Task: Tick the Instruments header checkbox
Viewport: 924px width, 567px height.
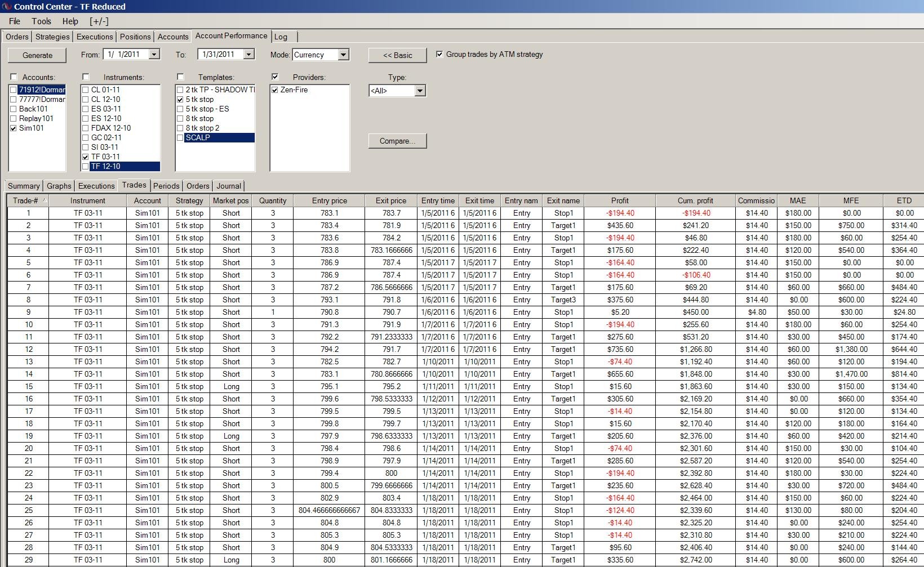Action: click(86, 77)
